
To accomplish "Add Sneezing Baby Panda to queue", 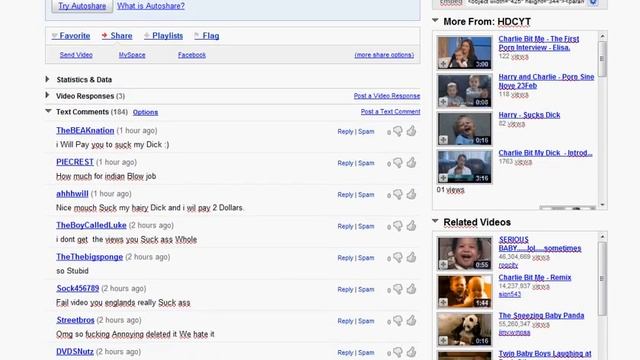I will pos(443,340).
